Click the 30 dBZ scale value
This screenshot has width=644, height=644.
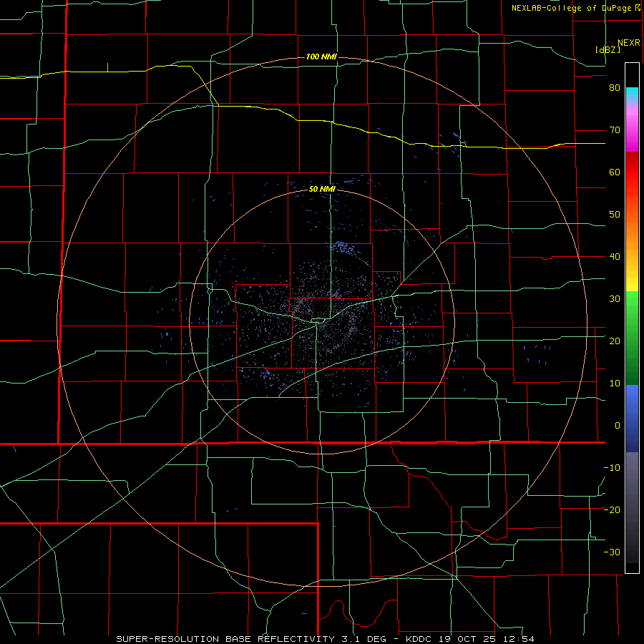pos(615,299)
